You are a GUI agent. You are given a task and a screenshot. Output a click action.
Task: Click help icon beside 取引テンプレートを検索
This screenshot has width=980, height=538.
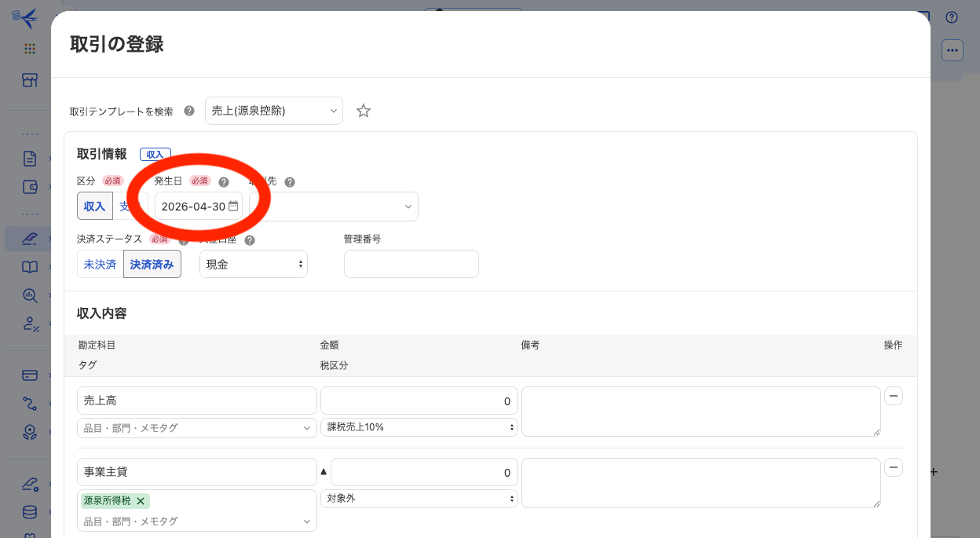click(189, 111)
